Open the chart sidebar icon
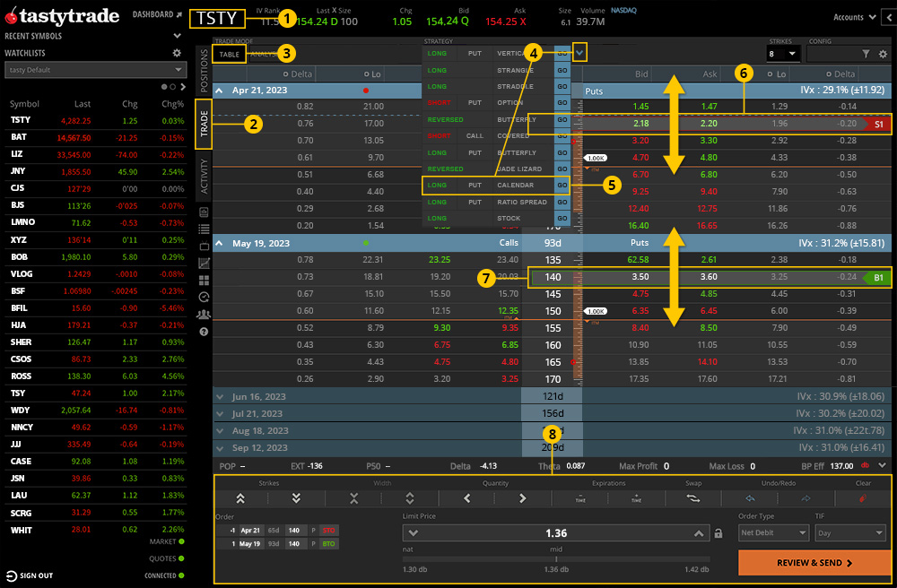This screenshot has width=897, height=588. point(204,264)
